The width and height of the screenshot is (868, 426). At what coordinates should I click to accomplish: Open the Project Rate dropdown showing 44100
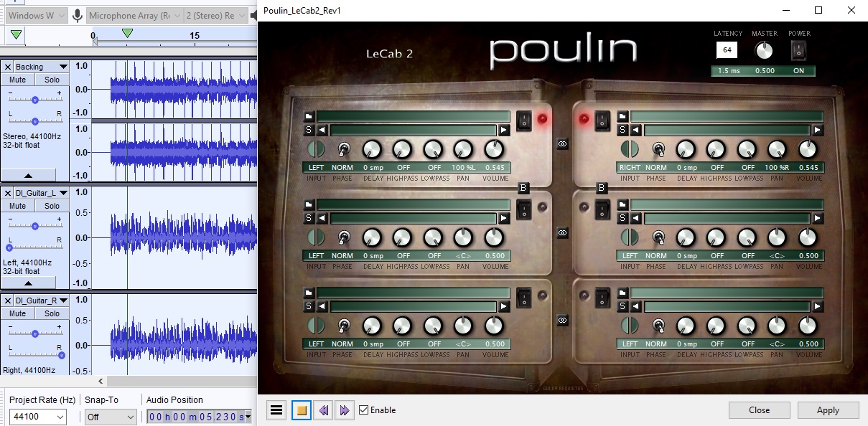point(37,417)
